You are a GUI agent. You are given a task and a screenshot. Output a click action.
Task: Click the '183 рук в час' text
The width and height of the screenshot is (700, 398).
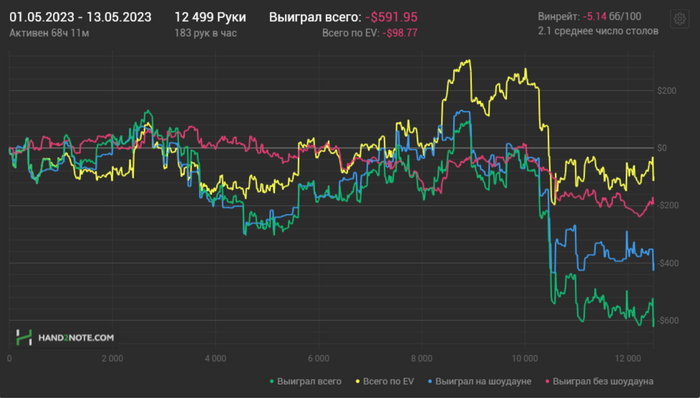[206, 33]
